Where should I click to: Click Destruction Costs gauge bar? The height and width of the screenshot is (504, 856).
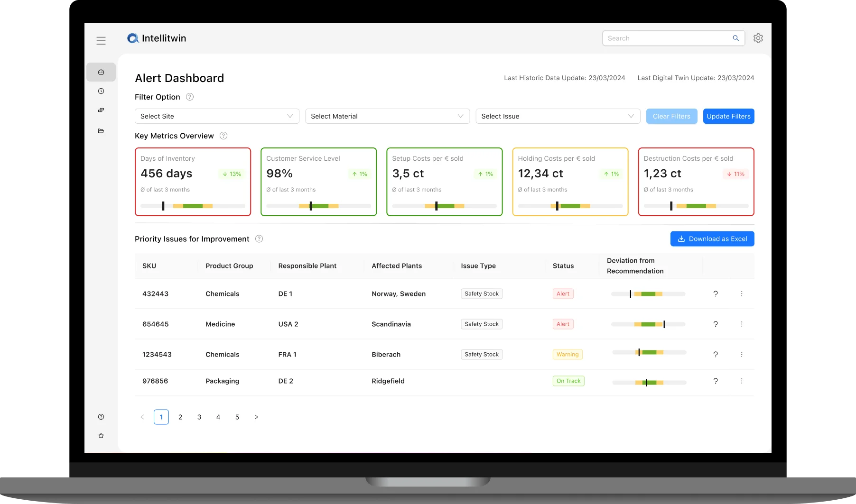696,206
